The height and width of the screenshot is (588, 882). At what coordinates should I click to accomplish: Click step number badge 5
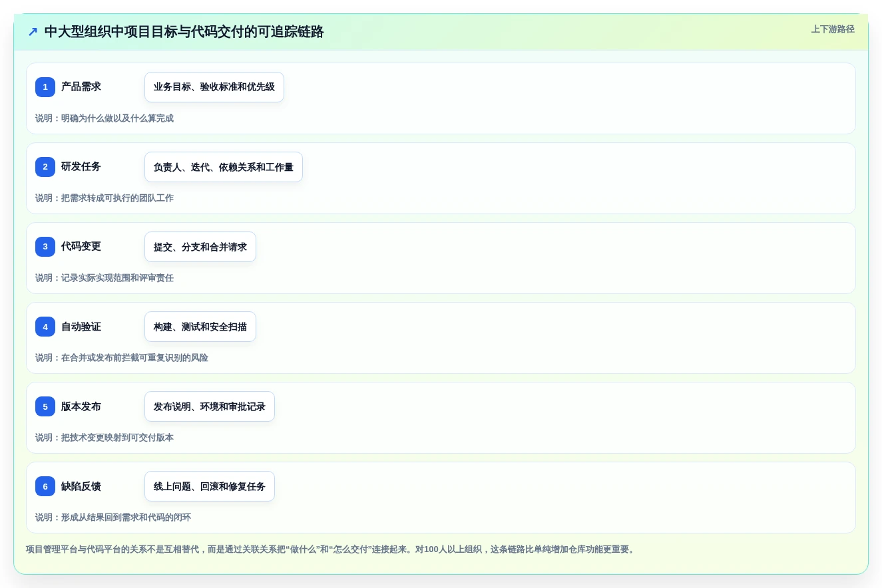(45, 406)
